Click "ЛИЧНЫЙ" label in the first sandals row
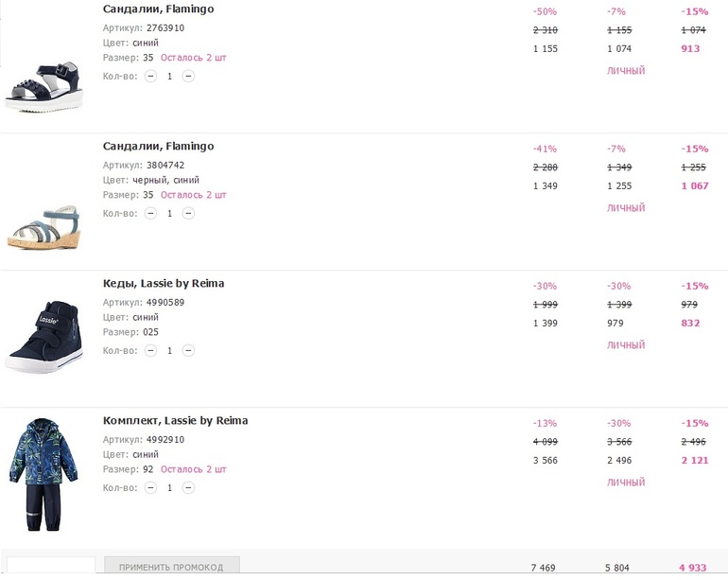728x580 pixels. click(625, 71)
